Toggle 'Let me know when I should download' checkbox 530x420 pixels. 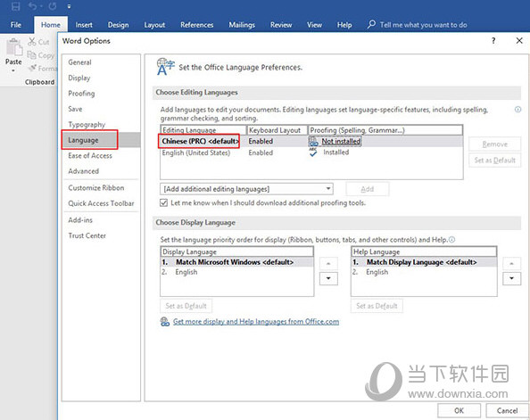(x=163, y=202)
